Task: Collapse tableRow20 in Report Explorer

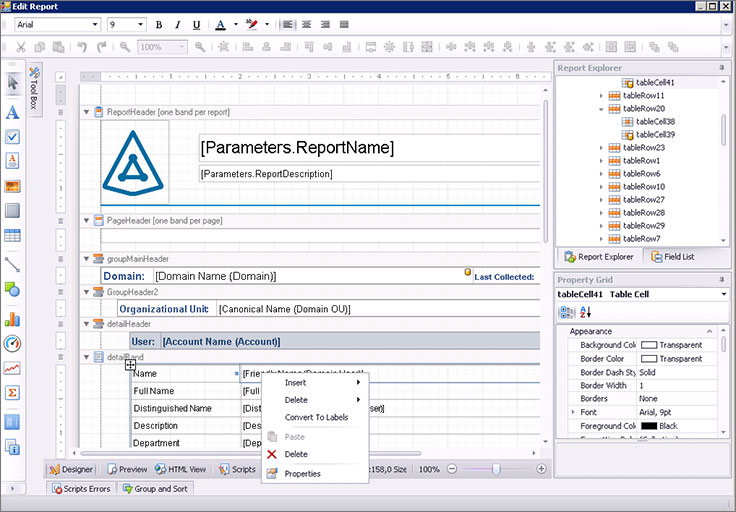Action: coord(601,109)
